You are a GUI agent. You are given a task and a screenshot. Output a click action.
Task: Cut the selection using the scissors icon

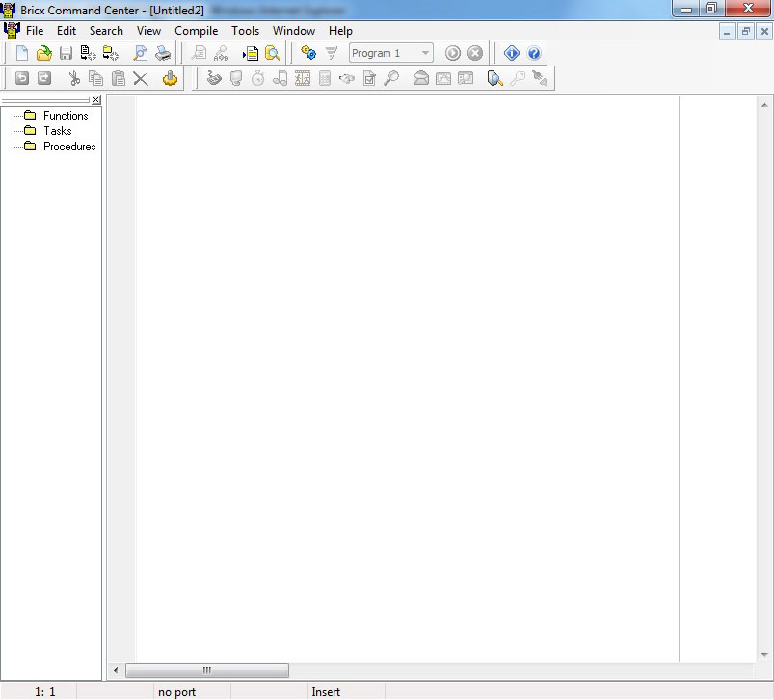pyautogui.click(x=74, y=78)
